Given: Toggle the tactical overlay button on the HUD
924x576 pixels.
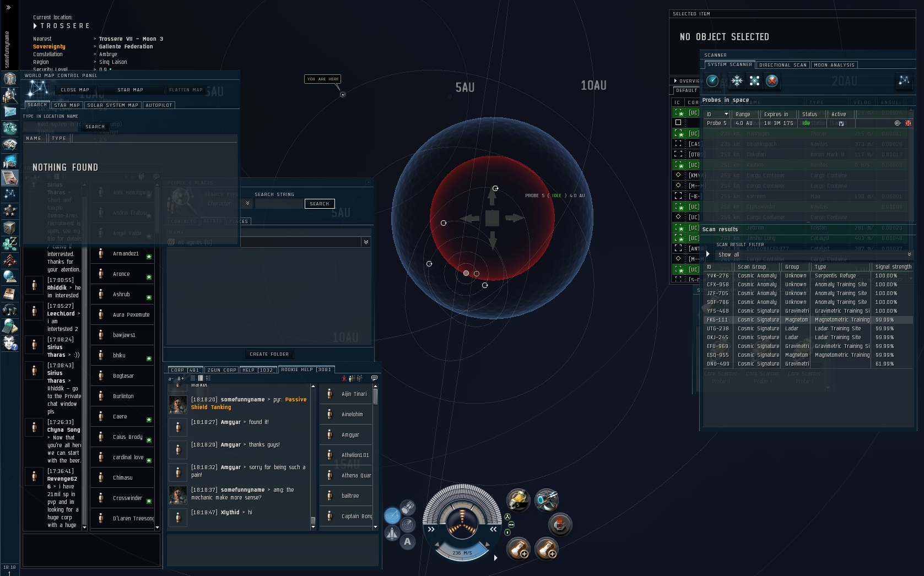Looking at the screenshot, I should (392, 516).
